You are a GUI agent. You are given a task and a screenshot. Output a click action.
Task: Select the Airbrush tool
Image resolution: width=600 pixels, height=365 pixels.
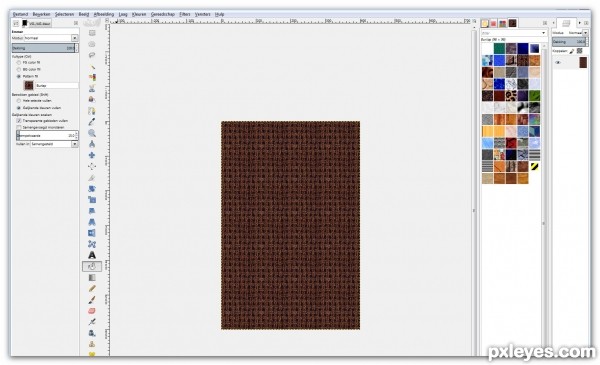click(92, 322)
